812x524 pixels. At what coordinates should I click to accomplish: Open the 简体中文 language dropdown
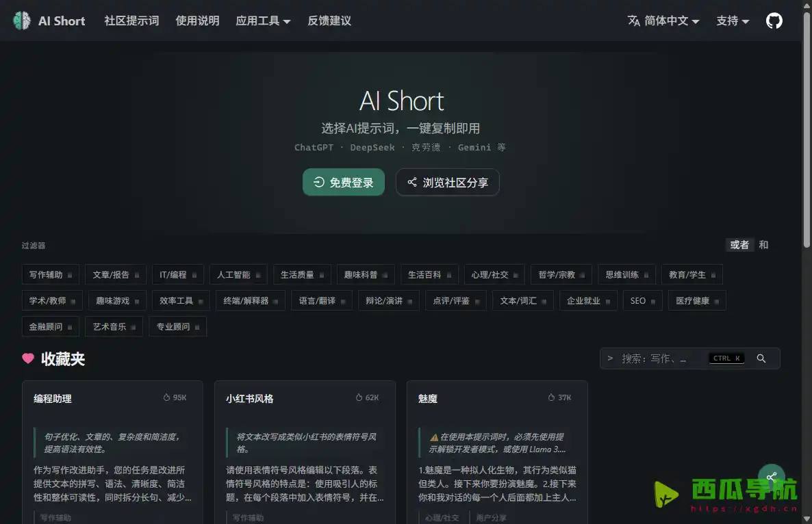click(663, 21)
